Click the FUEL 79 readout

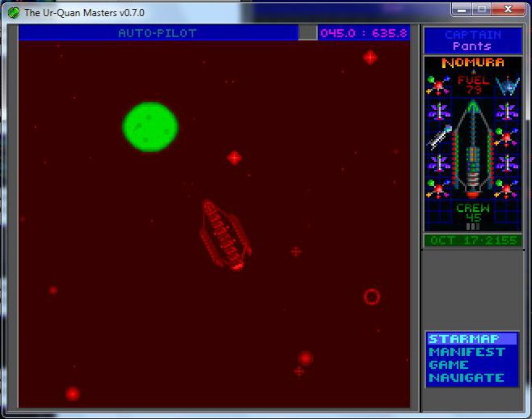473,85
